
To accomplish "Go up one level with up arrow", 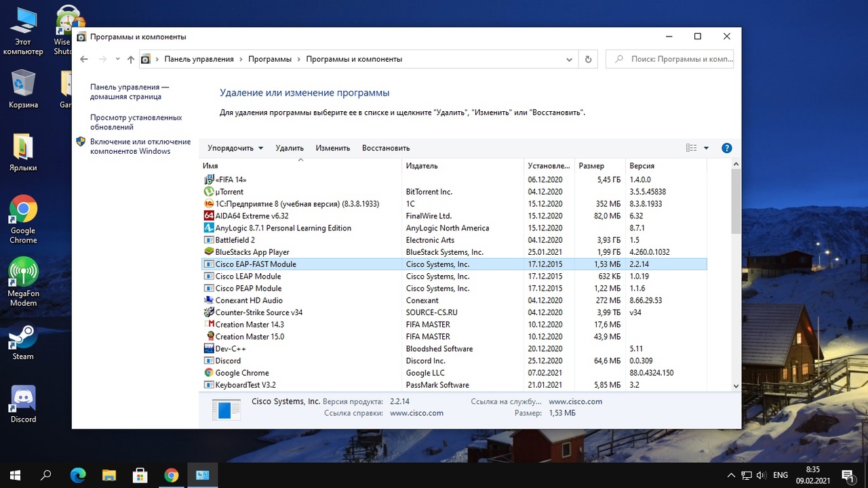I will [131, 59].
